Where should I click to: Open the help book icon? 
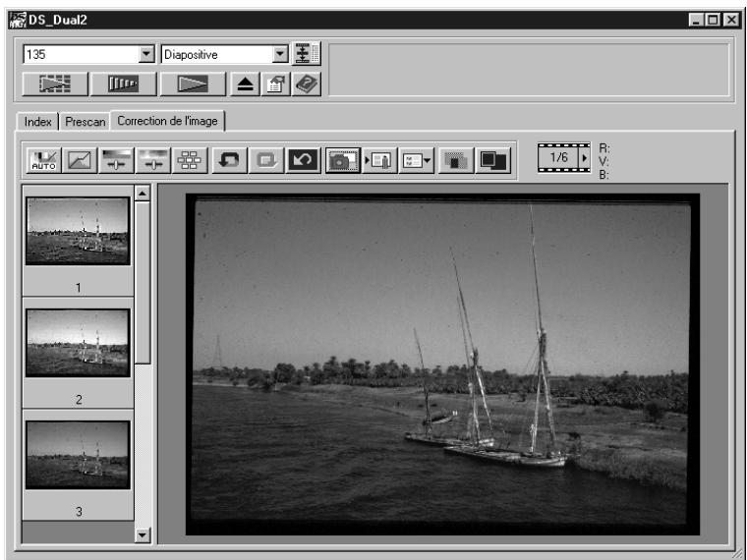307,84
